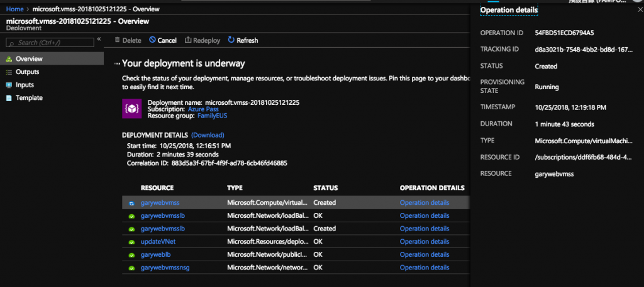Click the ellipsis before the deployment heading
Screen dimensions: 644x287
pos(116,64)
